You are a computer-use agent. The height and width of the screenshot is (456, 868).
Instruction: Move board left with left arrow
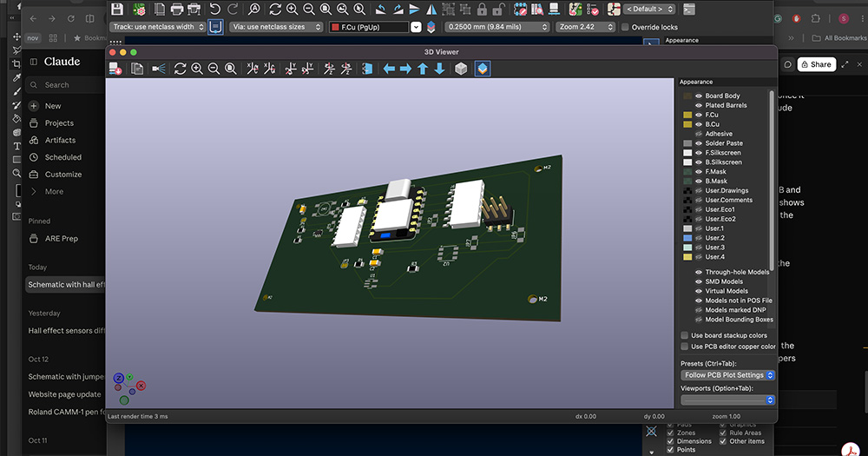[x=389, y=69]
